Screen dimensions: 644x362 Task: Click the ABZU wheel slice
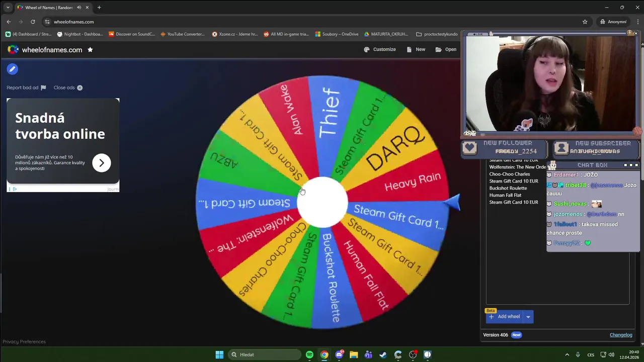tap(224, 160)
